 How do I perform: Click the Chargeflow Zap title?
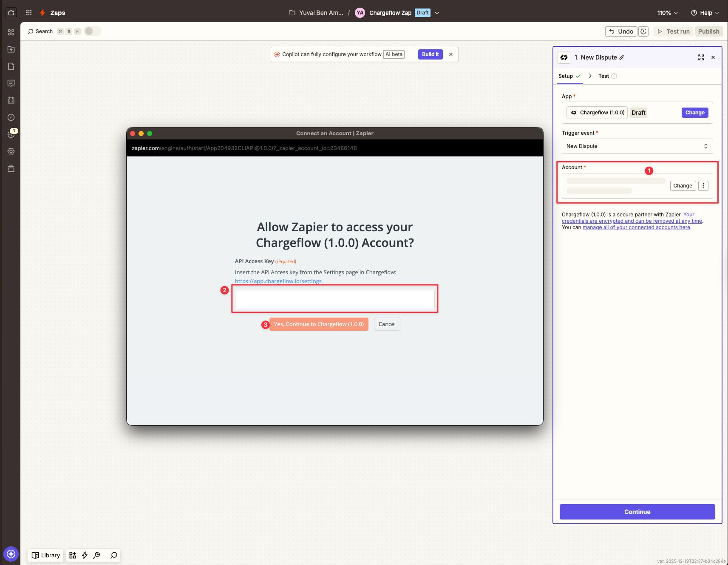coord(390,13)
